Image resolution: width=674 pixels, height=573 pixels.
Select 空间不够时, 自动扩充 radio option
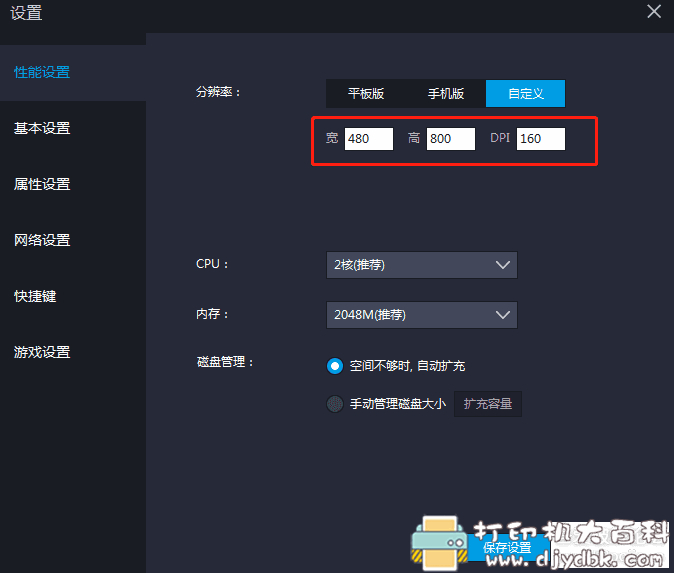[335, 366]
